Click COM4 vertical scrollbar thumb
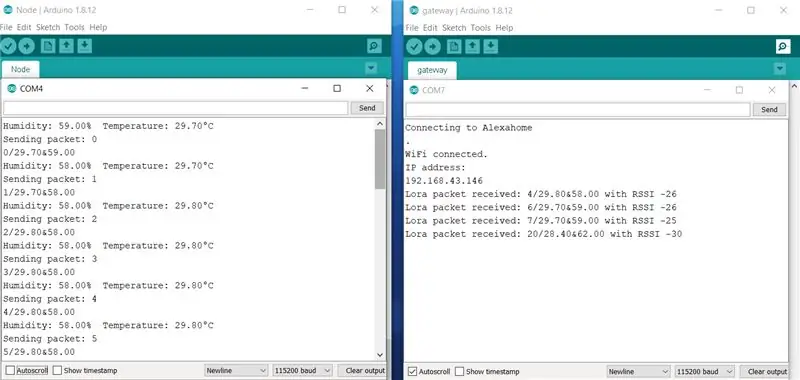The width and height of the screenshot is (800, 380). tap(380, 159)
